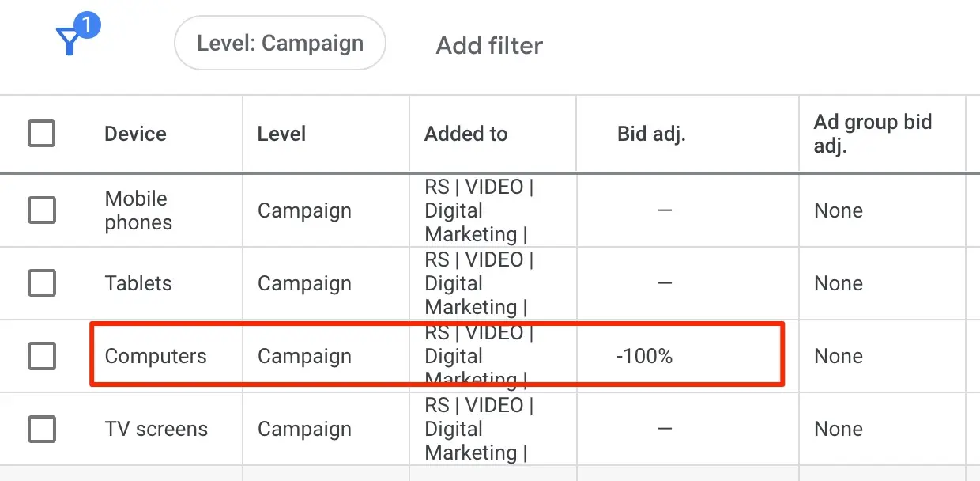
Task: Click the Added to column header
Action: [465, 134]
